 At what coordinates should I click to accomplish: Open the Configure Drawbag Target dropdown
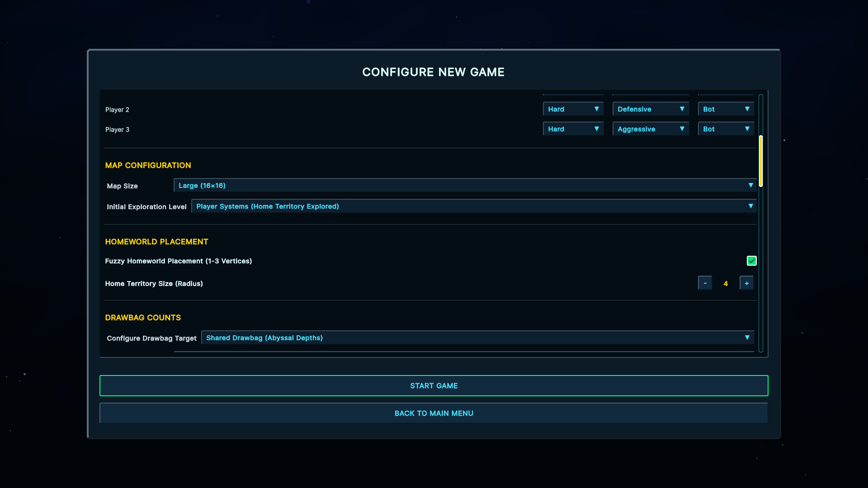pos(477,338)
